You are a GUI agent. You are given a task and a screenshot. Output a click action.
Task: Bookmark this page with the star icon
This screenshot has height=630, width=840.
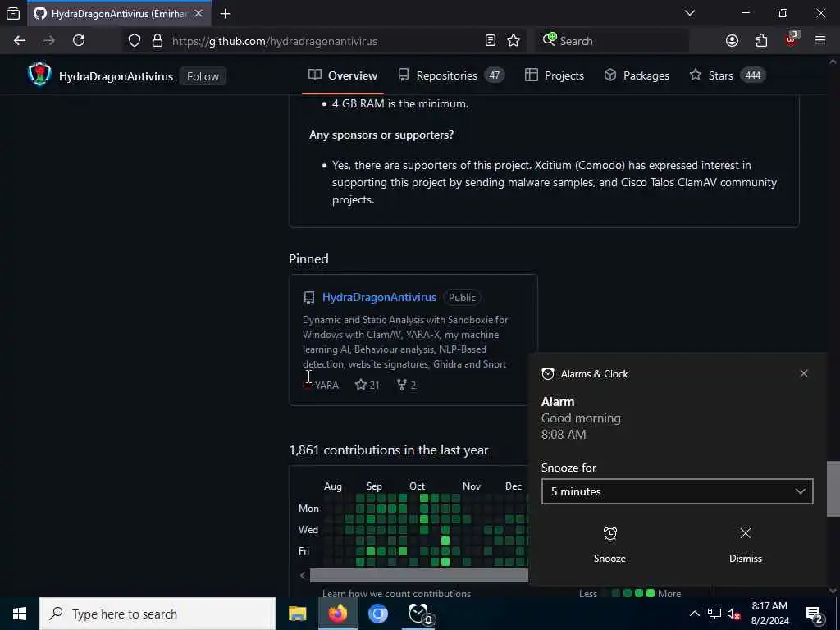[514, 41]
